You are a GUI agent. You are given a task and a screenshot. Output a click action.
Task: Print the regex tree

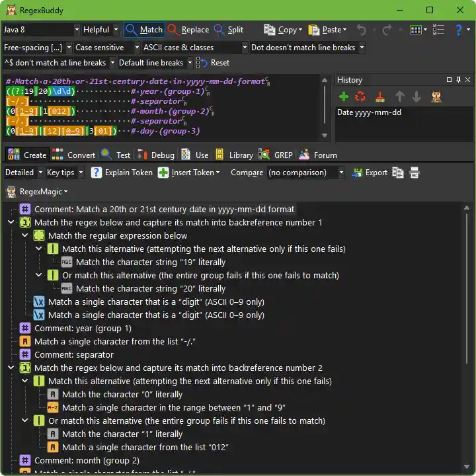click(414, 173)
